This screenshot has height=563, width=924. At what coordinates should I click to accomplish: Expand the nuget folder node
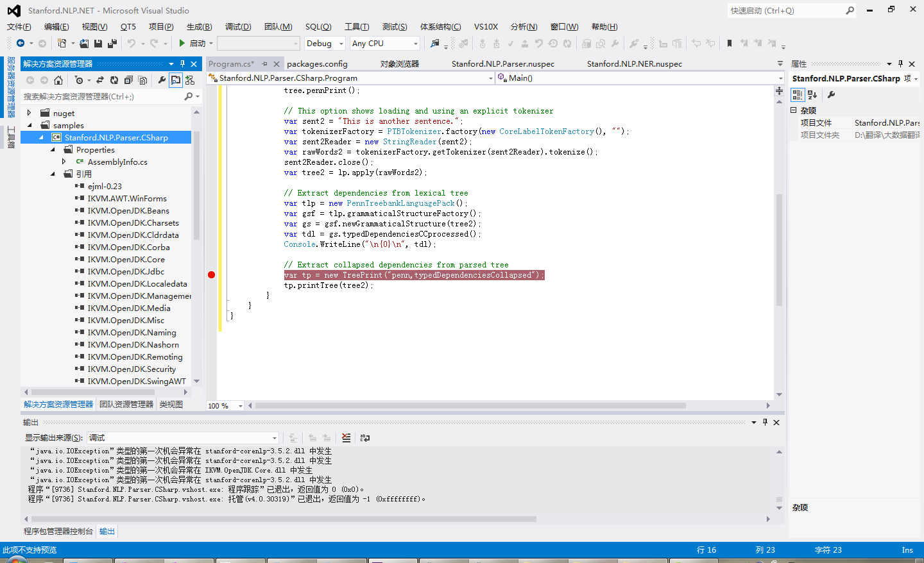[x=30, y=113]
